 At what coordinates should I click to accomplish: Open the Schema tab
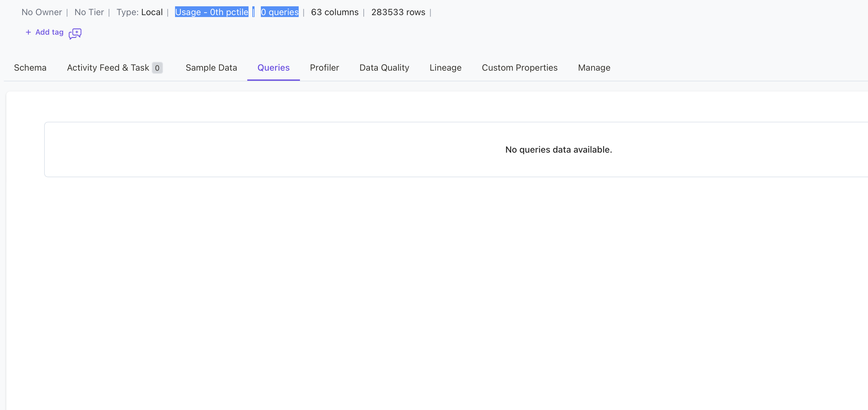[30, 68]
